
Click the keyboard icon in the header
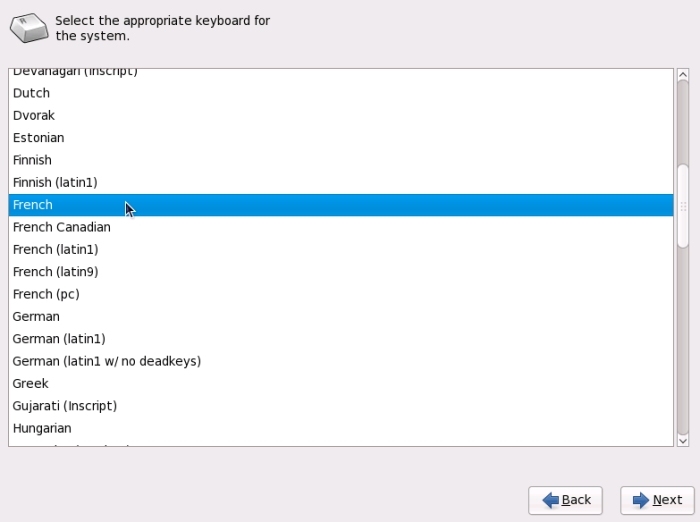(x=28, y=28)
